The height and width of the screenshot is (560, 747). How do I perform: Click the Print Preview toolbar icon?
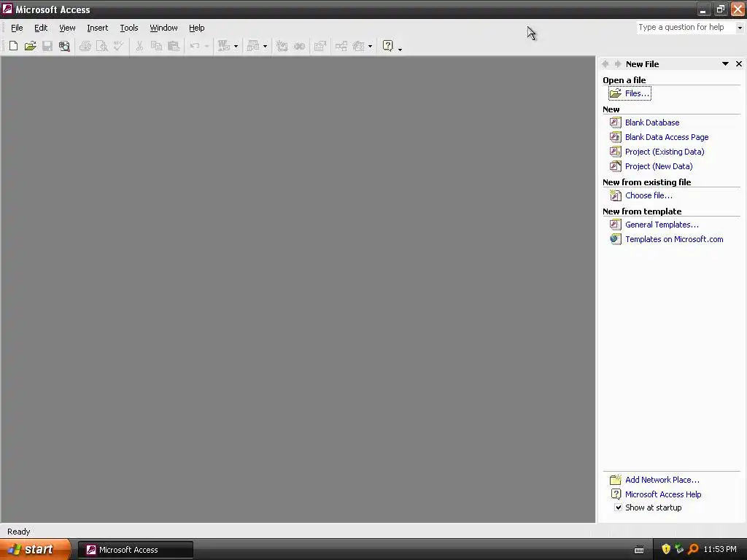click(x=102, y=46)
